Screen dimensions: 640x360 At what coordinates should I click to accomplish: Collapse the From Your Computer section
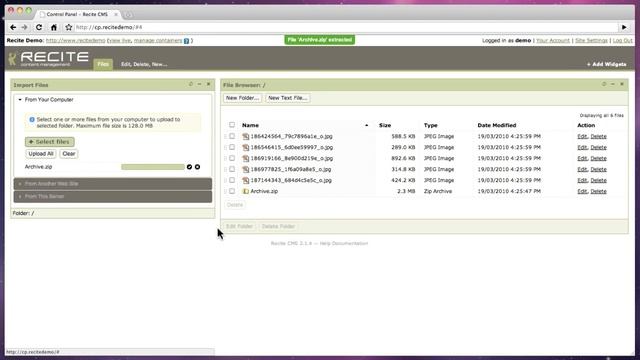point(113,100)
